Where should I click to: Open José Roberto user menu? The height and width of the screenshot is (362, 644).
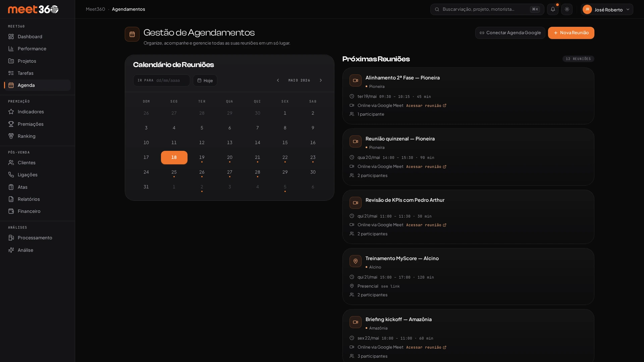[607, 9]
